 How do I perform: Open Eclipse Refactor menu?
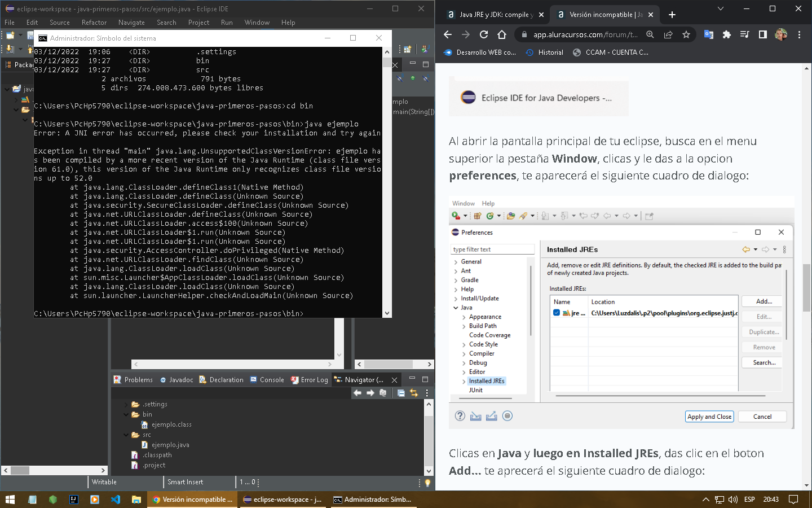tap(94, 23)
